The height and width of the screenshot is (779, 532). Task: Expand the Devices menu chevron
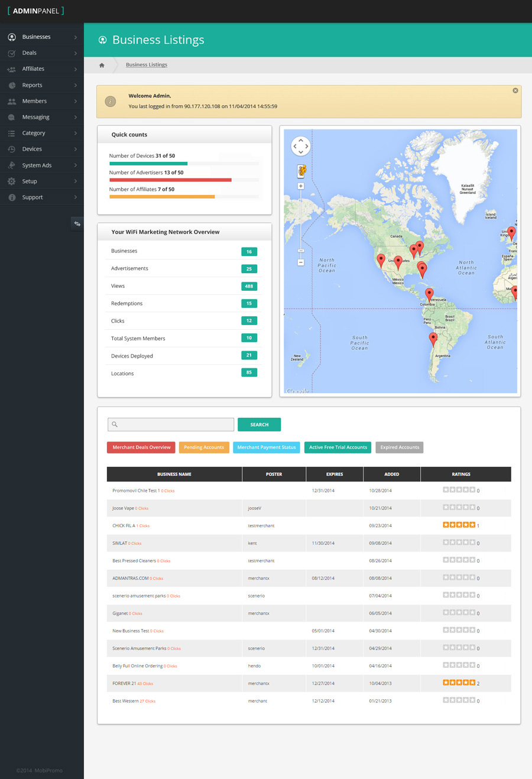[x=76, y=149]
